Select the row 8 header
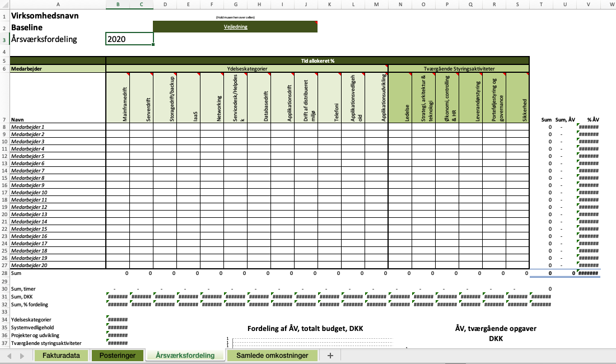Viewport: 616px width, 364px height. (x=4, y=127)
